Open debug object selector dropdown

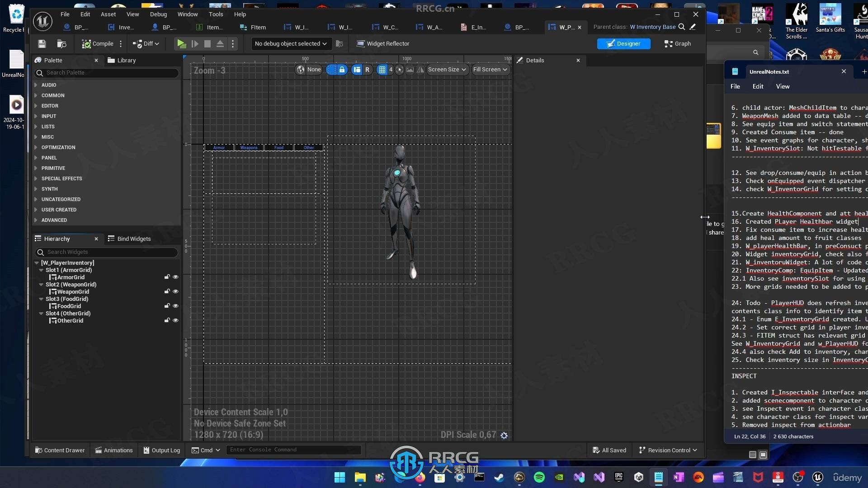(291, 44)
